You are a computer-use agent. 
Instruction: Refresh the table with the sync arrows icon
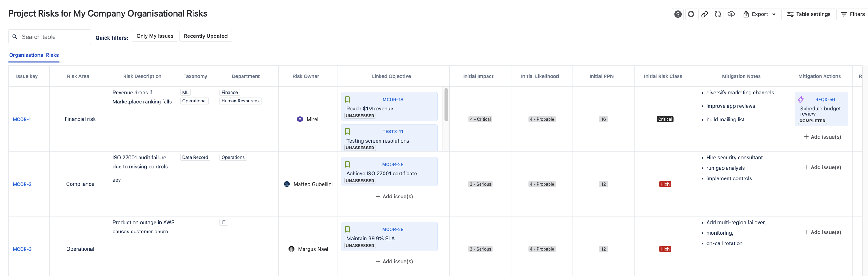(x=718, y=14)
